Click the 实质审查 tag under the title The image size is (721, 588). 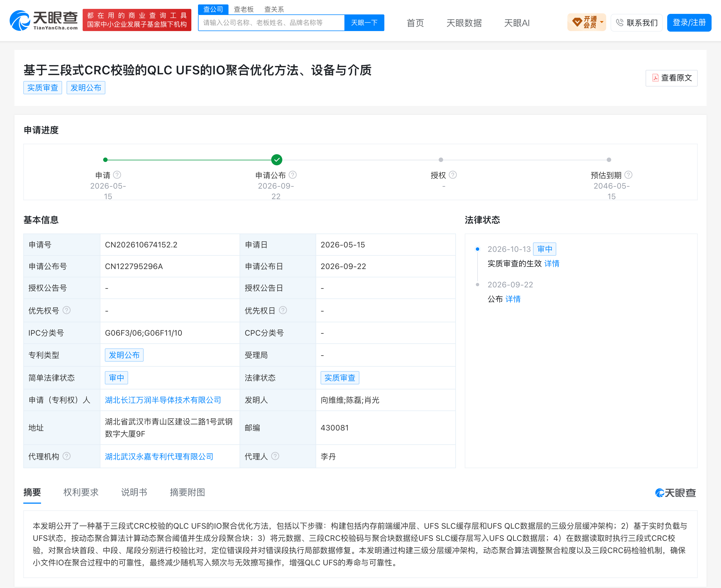[x=43, y=88]
